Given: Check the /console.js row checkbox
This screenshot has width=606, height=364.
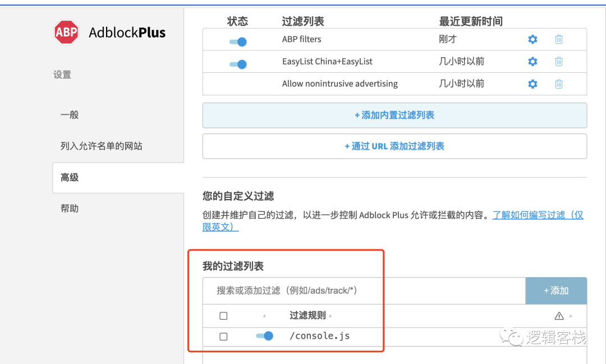Looking at the screenshot, I should tap(223, 337).
